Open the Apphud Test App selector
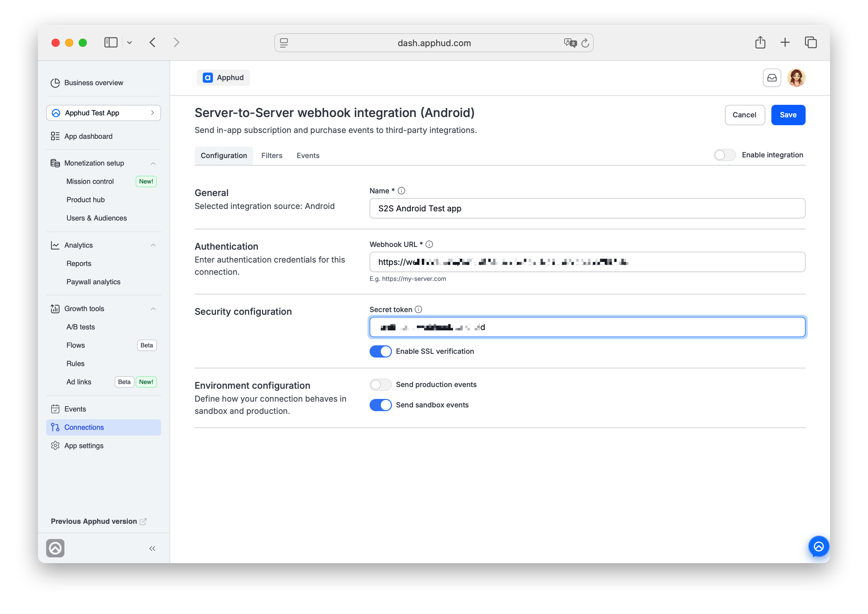The height and width of the screenshot is (614, 868). pos(104,113)
